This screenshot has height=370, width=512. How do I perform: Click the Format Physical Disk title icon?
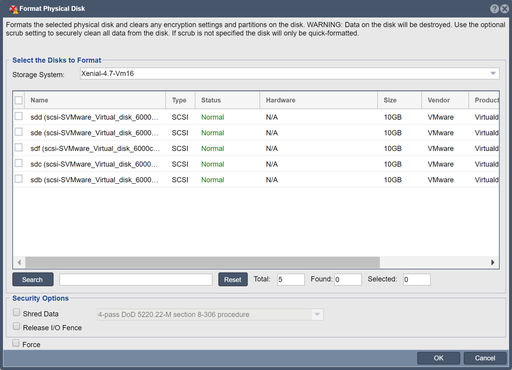(13, 9)
